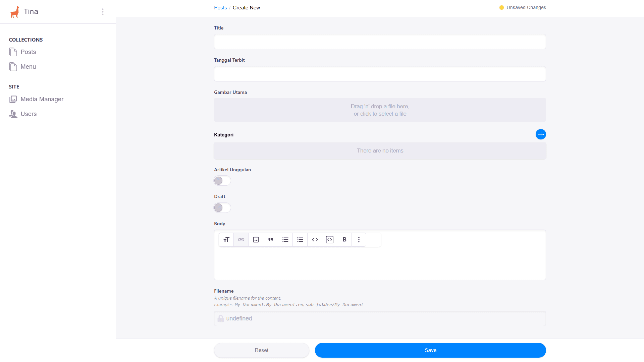Focus the Title input field
644x362 pixels.
click(380, 42)
